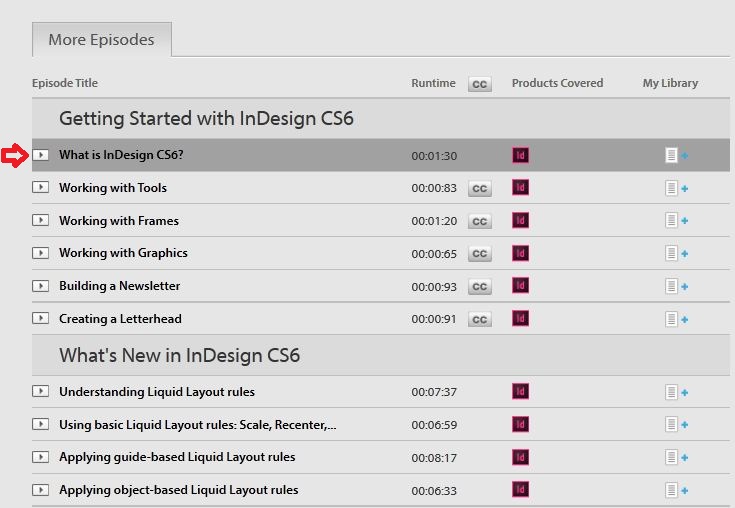The height and width of the screenshot is (508, 735).
Task: Add Using basic Liquid Layout rules to My Library
Action: tap(676, 425)
